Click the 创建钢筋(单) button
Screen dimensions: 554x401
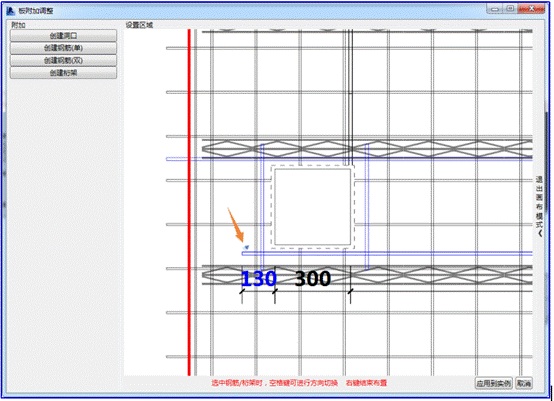pos(63,48)
